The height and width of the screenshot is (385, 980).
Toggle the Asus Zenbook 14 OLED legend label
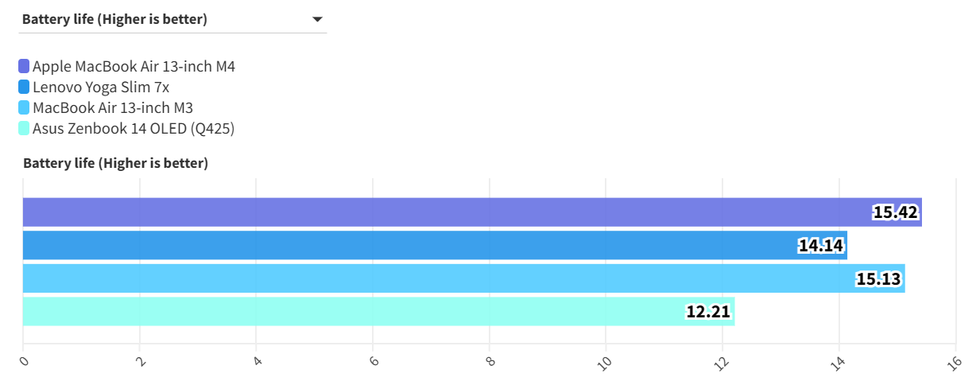tap(134, 128)
